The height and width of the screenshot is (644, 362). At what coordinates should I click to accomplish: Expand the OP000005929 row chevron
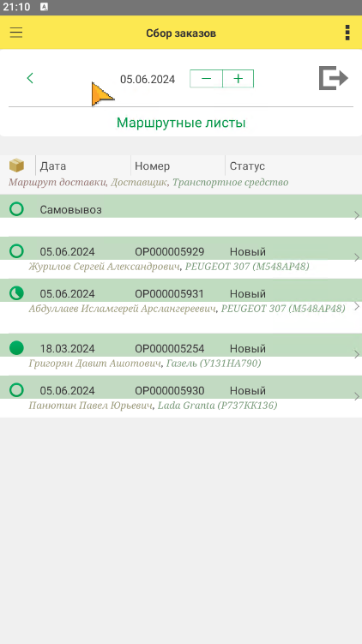click(x=357, y=257)
